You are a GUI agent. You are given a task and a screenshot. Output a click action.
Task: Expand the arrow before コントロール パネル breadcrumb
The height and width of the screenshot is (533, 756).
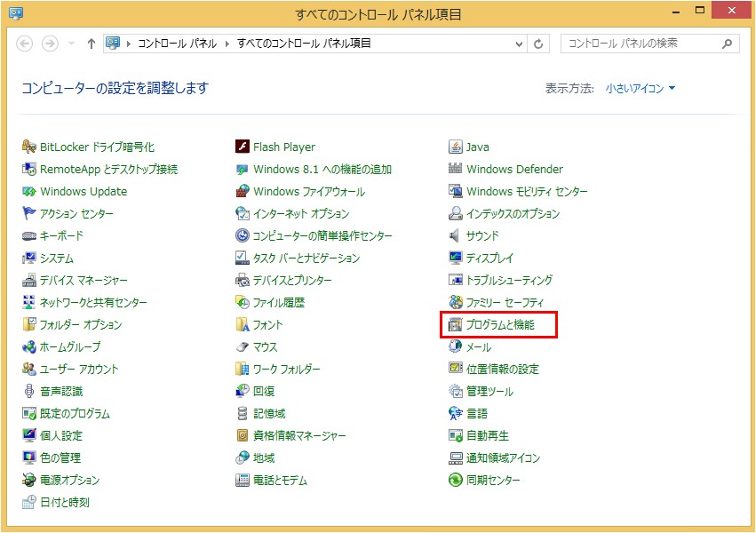coord(129,44)
